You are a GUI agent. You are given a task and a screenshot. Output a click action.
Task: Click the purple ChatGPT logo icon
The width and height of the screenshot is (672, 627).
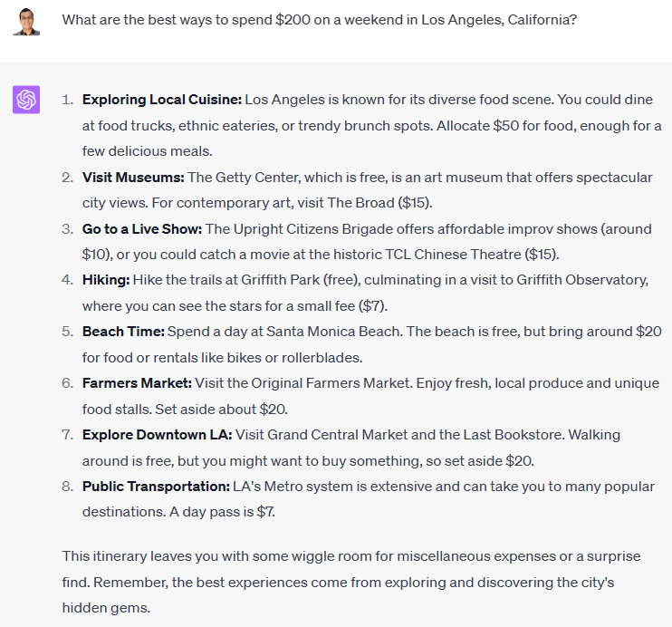click(26, 100)
